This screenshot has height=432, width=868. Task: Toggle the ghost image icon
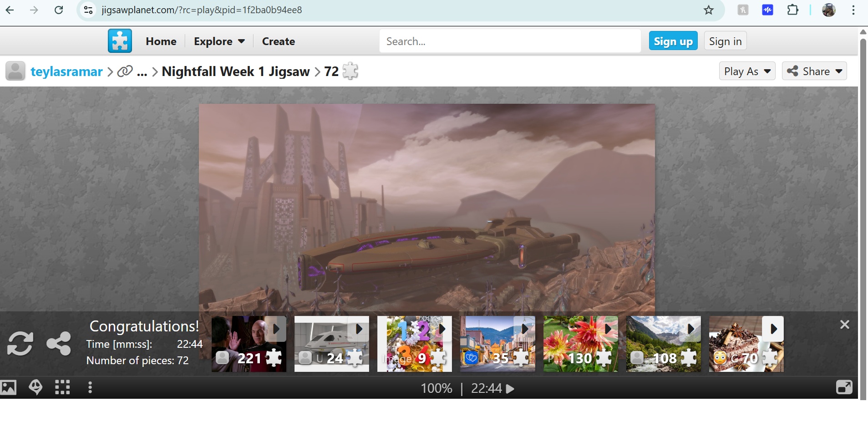tap(36, 387)
